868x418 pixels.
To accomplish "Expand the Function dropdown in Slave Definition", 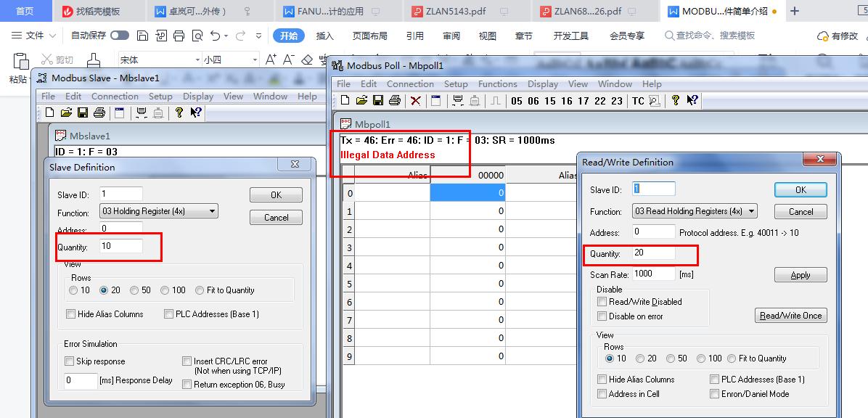I will 212,211.
